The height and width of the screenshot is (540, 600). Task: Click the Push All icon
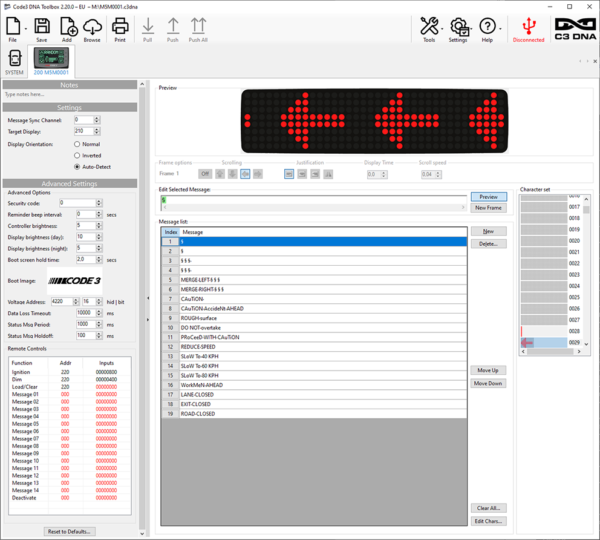[x=198, y=26]
